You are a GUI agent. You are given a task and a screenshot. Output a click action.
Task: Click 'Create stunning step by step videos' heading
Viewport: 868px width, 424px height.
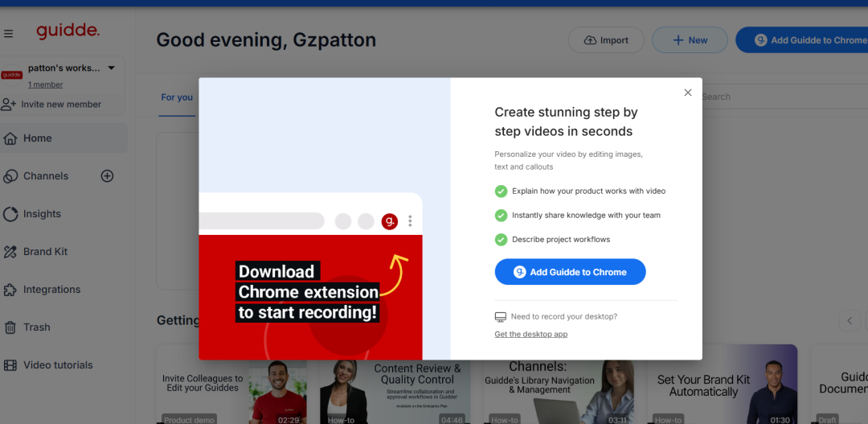(567, 122)
